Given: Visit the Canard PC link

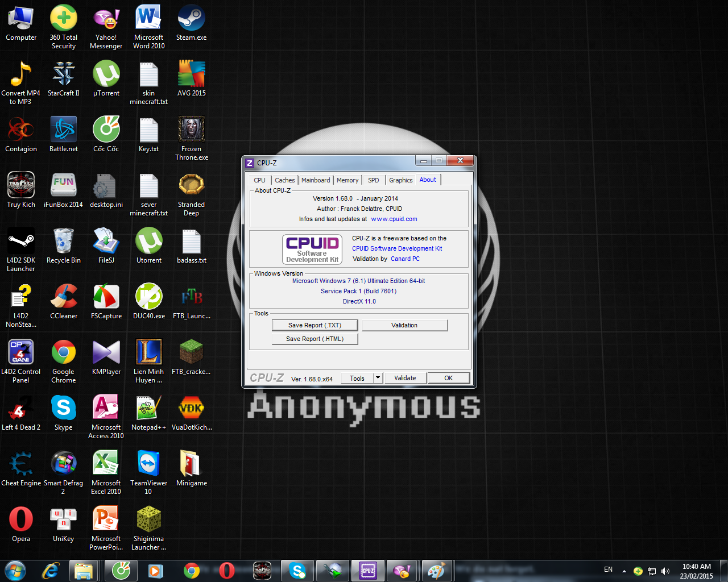Looking at the screenshot, I should 405,259.
